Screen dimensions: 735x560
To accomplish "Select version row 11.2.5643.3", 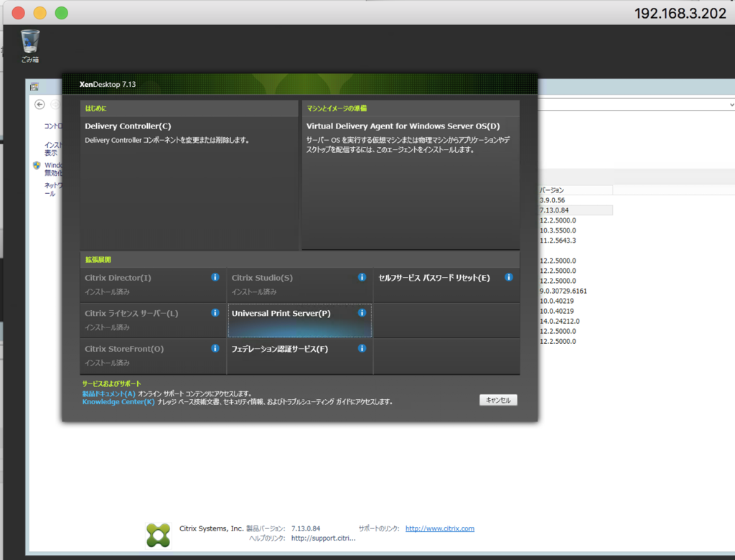I will click(x=576, y=241).
